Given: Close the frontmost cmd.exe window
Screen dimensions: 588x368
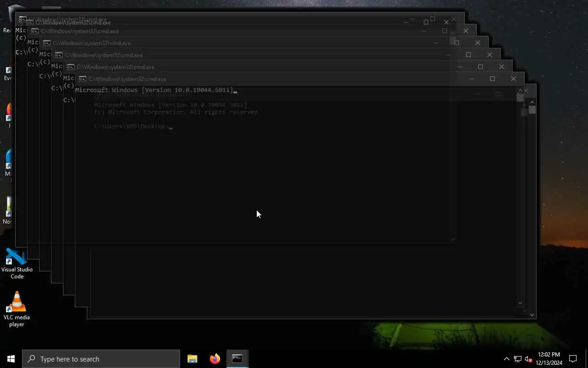Looking at the screenshot, I should [x=514, y=79].
